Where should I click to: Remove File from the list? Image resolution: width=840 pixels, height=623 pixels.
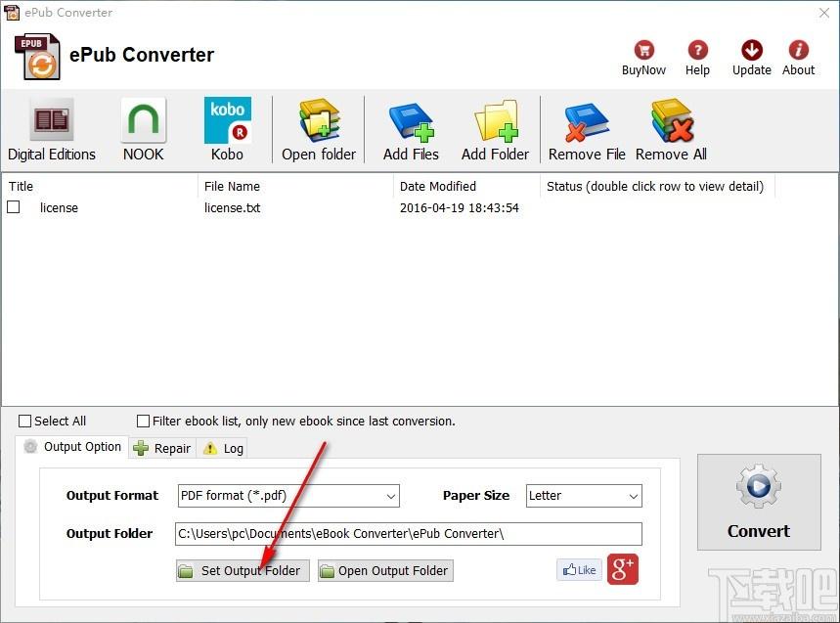[x=587, y=129]
